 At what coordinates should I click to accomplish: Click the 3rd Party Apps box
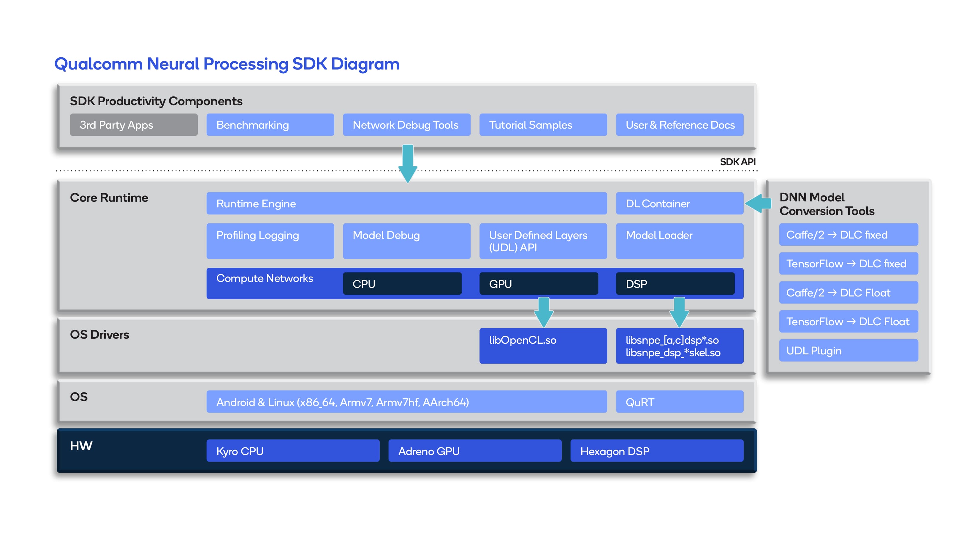click(x=134, y=124)
